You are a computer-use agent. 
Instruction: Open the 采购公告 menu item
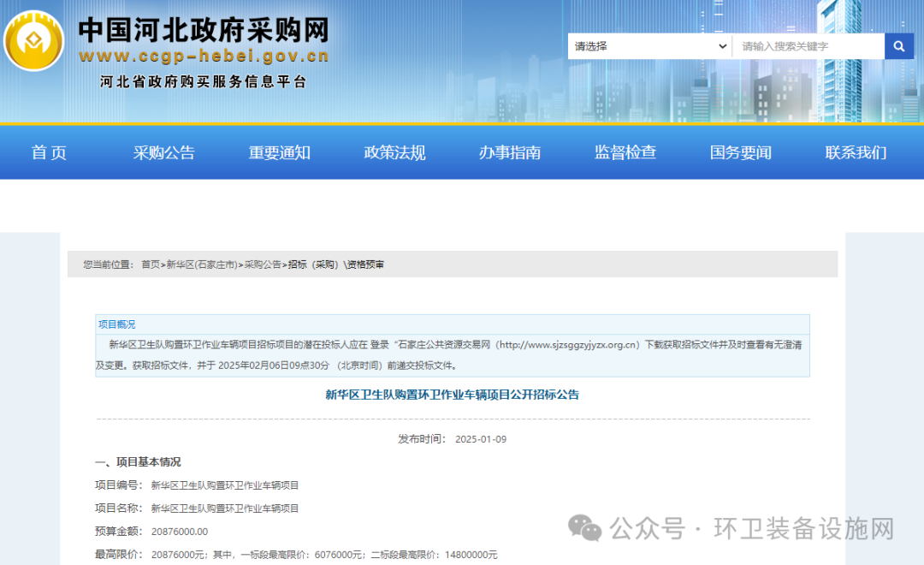click(163, 152)
